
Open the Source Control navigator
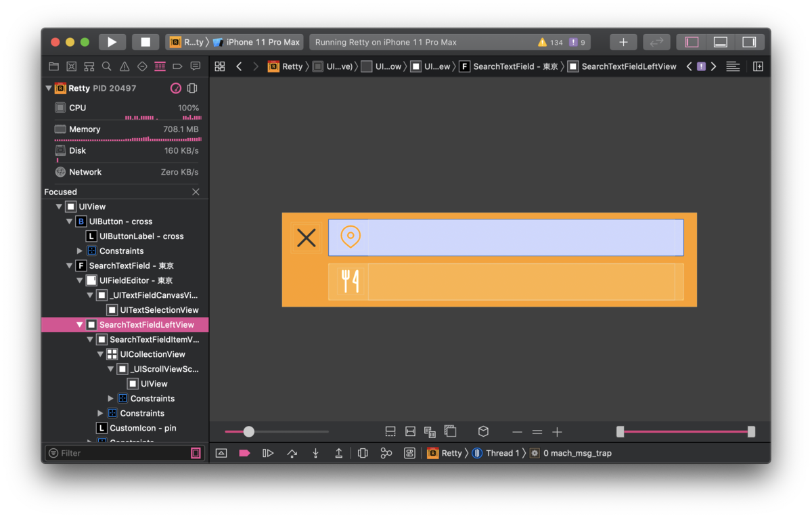(71, 66)
